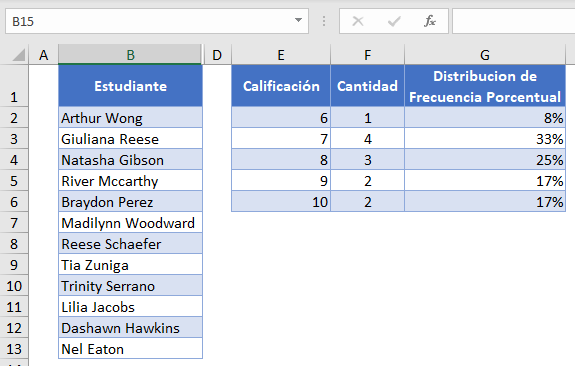Select row 10 header

pos(14,286)
